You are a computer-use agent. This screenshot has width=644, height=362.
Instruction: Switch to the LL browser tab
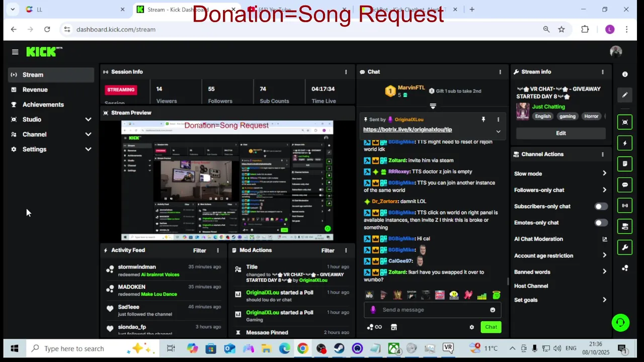click(x=74, y=10)
